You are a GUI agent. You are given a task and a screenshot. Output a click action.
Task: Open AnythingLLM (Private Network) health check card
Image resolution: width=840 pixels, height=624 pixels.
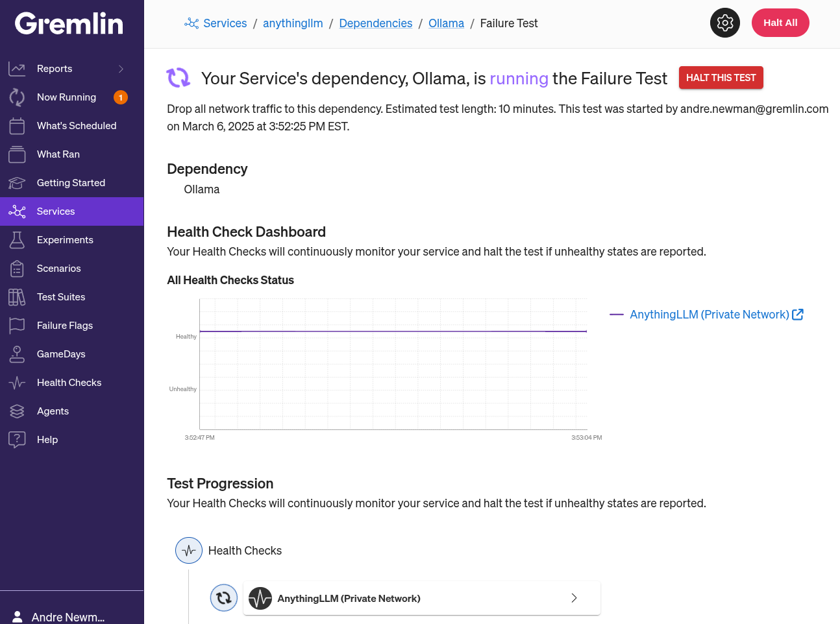tap(422, 598)
